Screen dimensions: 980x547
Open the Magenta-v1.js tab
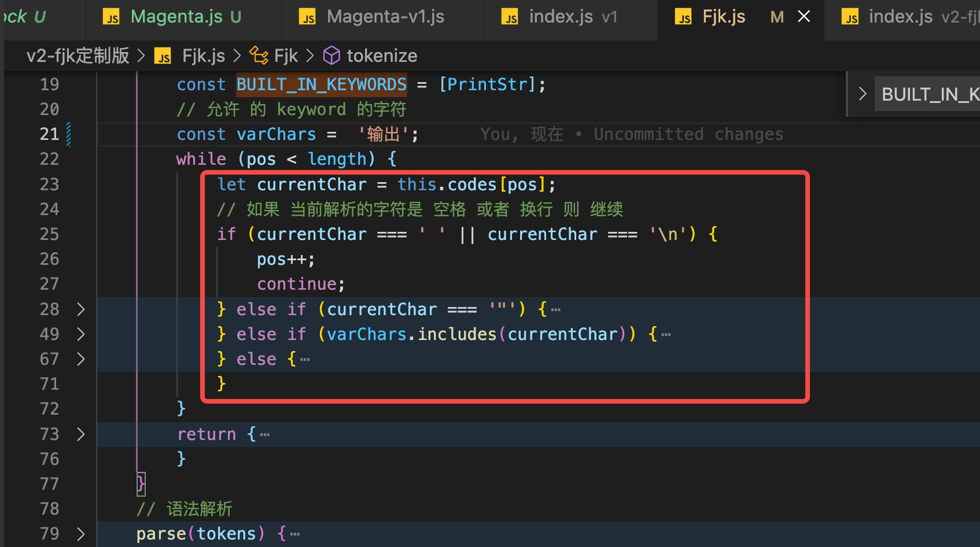pyautogui.click(x=385, y=17)
